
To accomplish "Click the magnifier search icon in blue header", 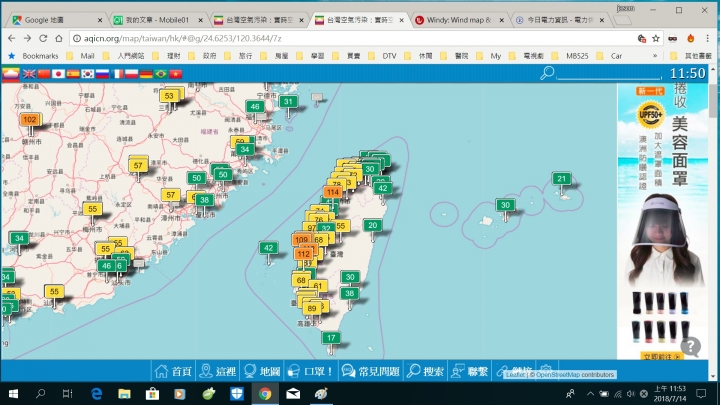I will (x=547, y=73).
